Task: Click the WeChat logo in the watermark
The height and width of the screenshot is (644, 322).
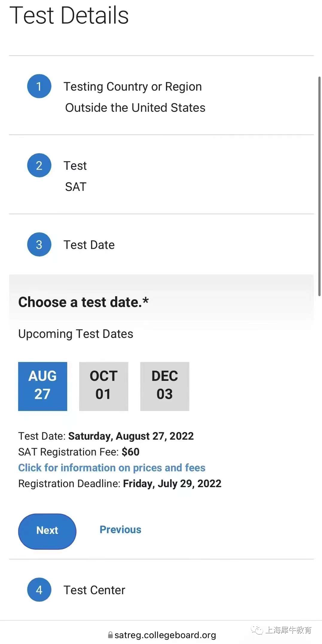Action: (x=257, y=630)
